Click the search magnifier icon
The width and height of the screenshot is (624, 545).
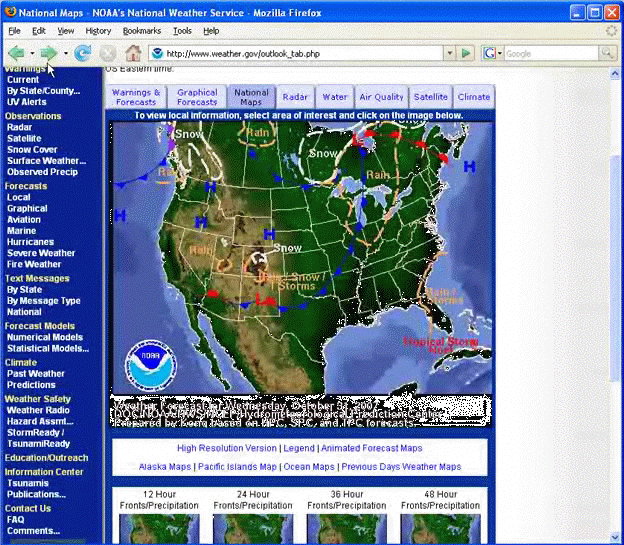tap(607, 53)
